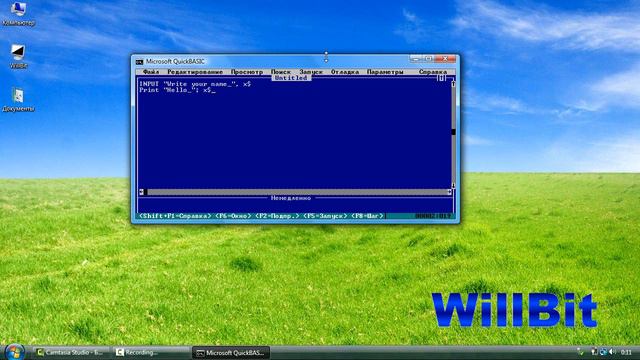The height and width of the screenshot is (360, 640).
Task: Click the cursor position indicator in status bar
Action: tap(433, 216)
